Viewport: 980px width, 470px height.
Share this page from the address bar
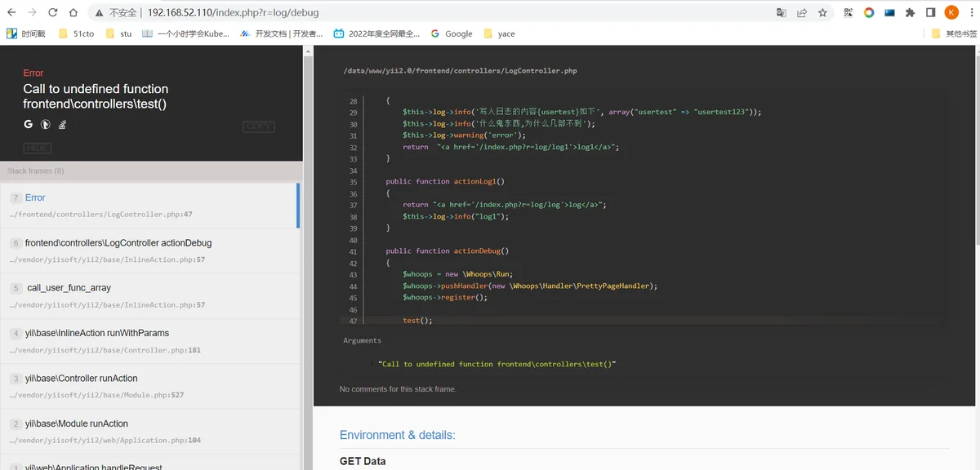tap(802, 12)
